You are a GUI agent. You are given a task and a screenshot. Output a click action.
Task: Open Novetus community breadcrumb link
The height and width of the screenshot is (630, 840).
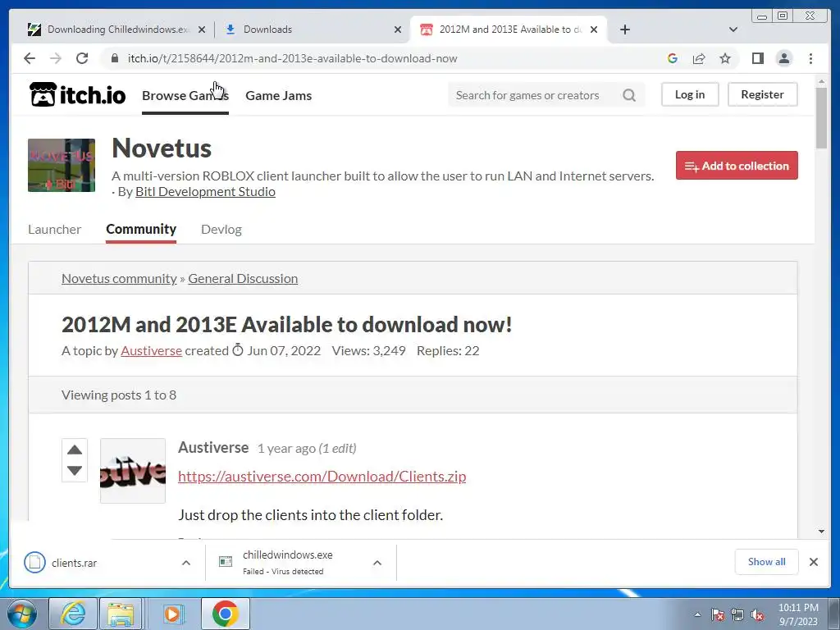pyautogui.click(x=119, y=279)
